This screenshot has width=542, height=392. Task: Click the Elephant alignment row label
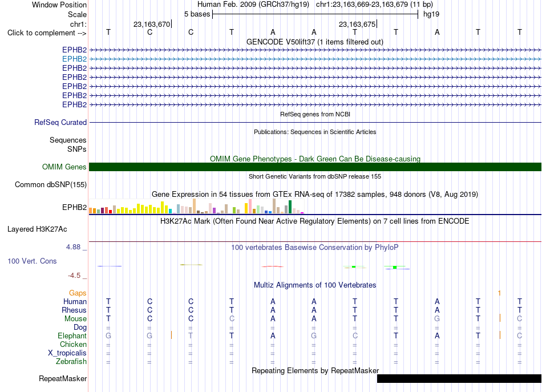(72, 336)
